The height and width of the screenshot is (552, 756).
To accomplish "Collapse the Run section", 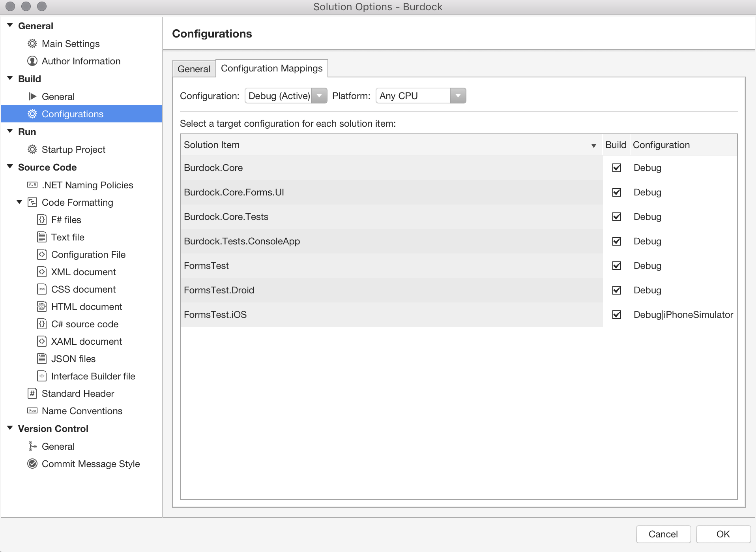I will coord(10,131).
